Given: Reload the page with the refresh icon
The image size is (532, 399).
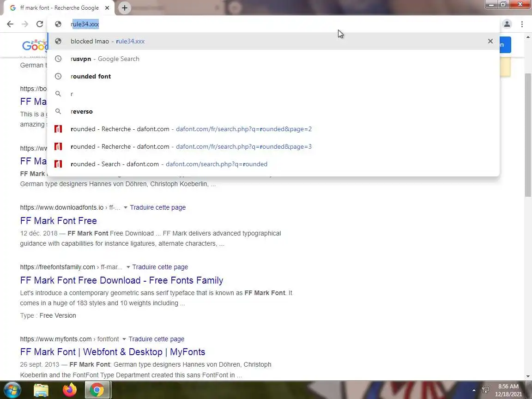Looking at the screenshot, I should point(40,24).
